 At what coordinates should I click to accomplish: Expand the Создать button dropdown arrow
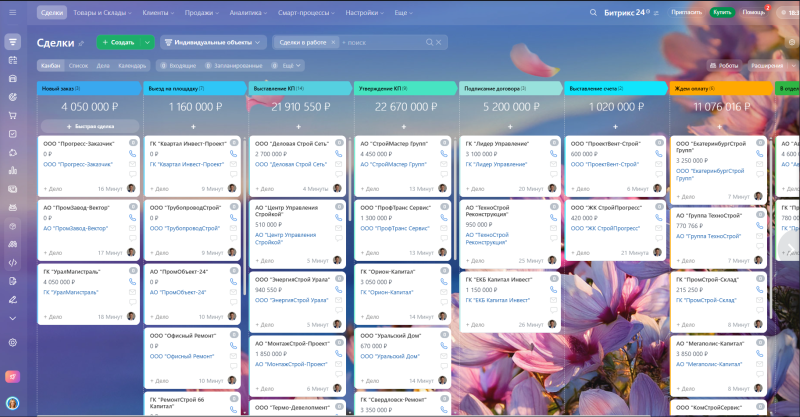pos(147,42)
